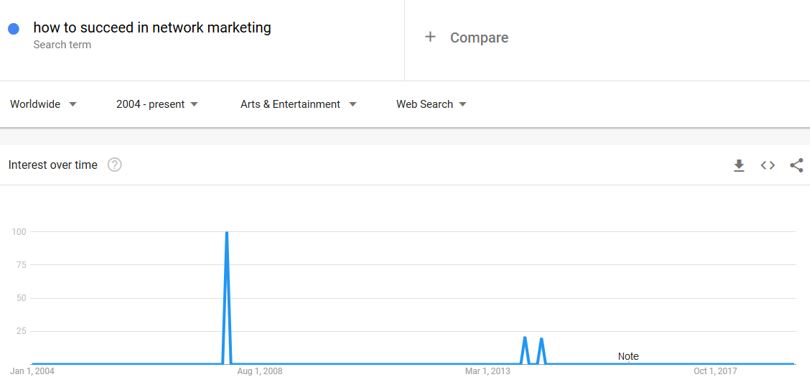
Task: Click the 'Search term' label
Action: point(62,45)
